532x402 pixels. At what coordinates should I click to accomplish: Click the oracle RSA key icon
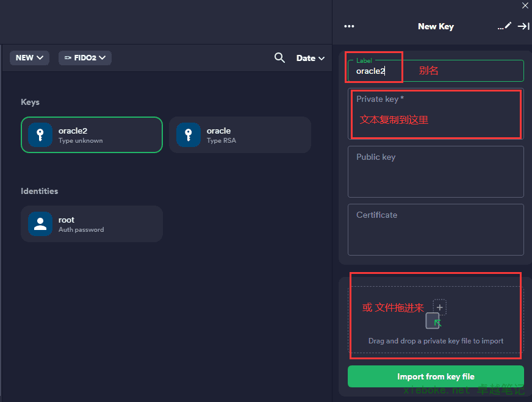pos(189,135)
